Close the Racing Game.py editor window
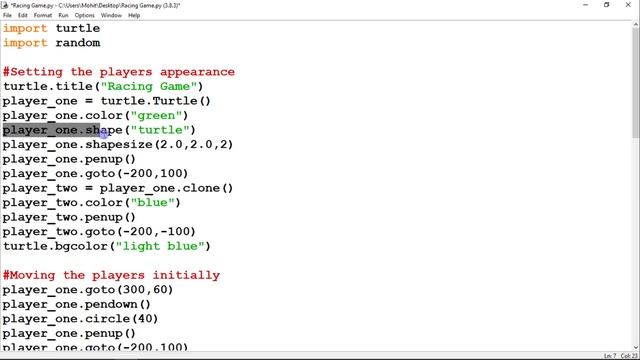 628,5
